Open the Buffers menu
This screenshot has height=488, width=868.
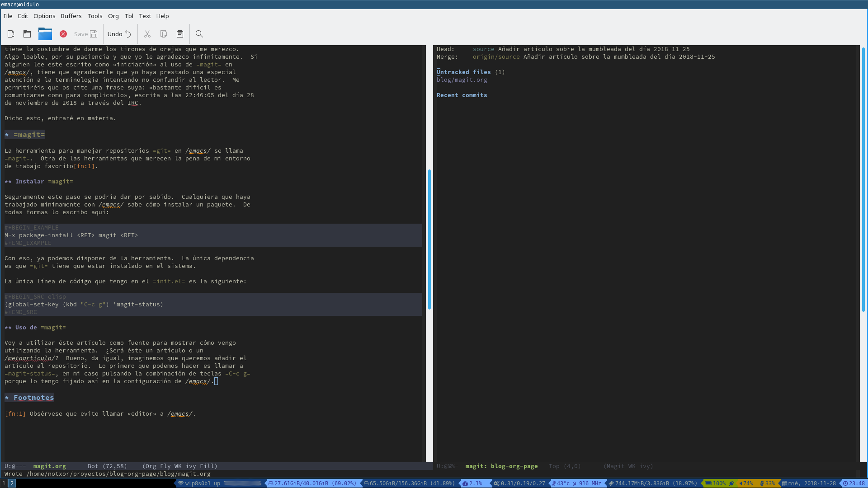[71, 16]
